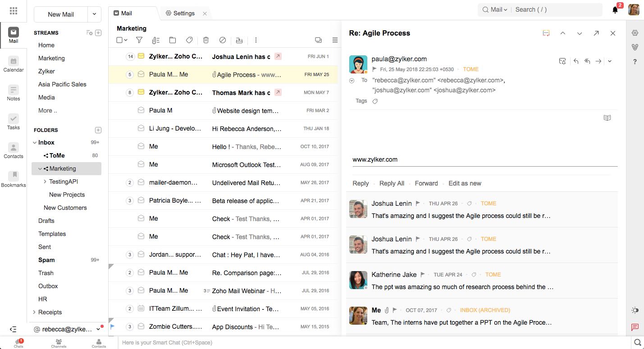644x349 pixels.
Task: Toggle flag on paula@zylker.com message
Action: tap(375, 69)
